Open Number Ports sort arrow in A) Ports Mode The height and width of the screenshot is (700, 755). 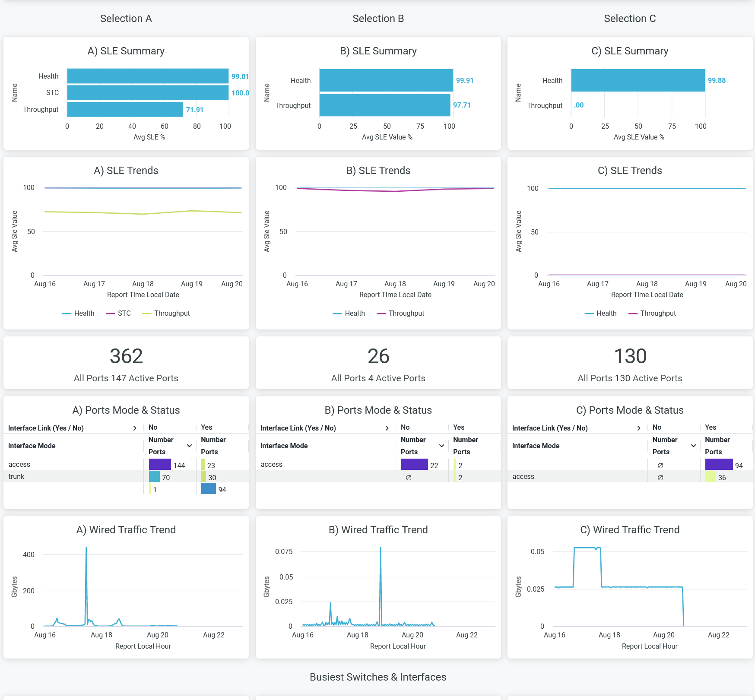189,446
